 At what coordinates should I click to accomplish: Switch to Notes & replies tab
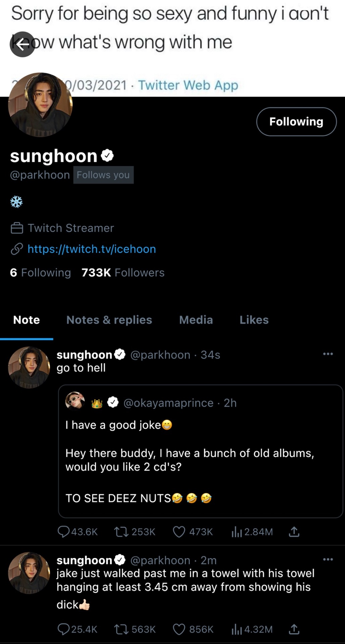pos(109,320)
